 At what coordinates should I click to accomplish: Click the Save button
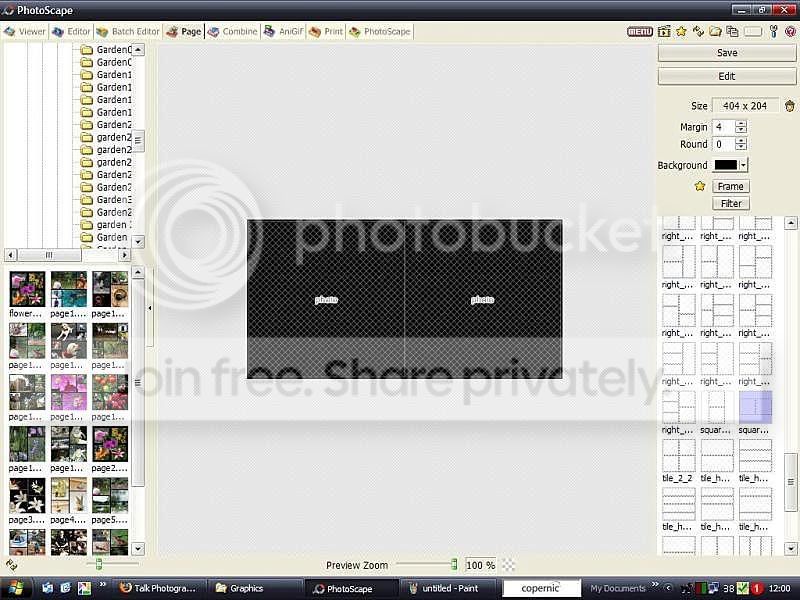pyautogui.click(x=726, y=52)
